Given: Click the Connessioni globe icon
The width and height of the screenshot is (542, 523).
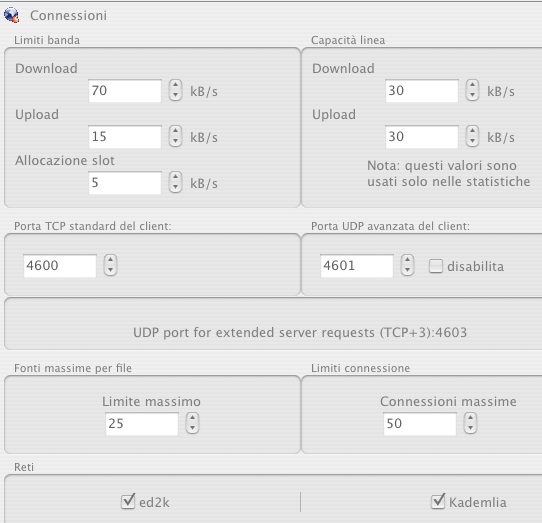Looking at the screenshot, I should 11,15.
